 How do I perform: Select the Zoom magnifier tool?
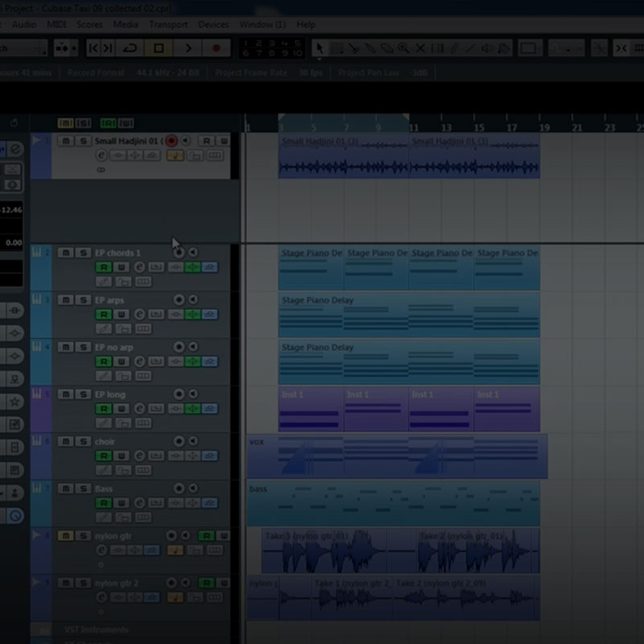point(404,48)
